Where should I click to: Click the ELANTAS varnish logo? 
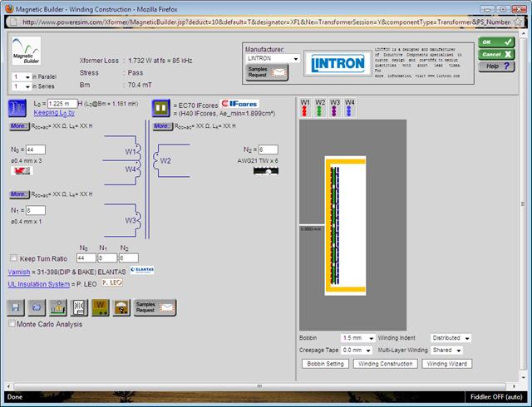pyautogui.click(x=141, y=271)
